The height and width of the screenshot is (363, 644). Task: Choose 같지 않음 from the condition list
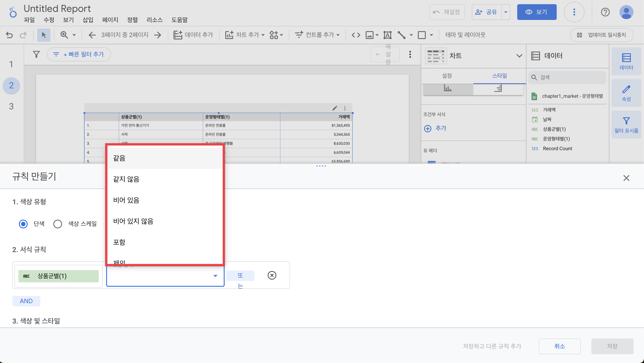pos(126,179)
